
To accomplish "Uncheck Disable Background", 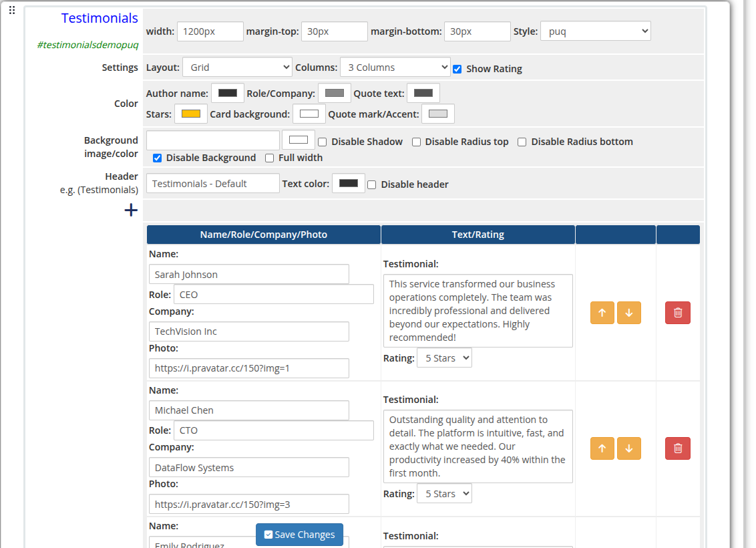I will (157, 158).
